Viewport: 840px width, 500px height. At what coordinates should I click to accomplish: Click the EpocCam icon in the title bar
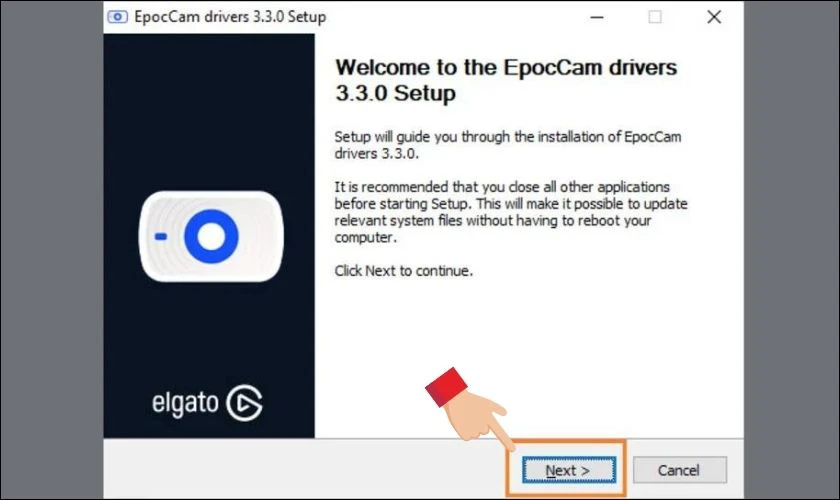(117, 17)
